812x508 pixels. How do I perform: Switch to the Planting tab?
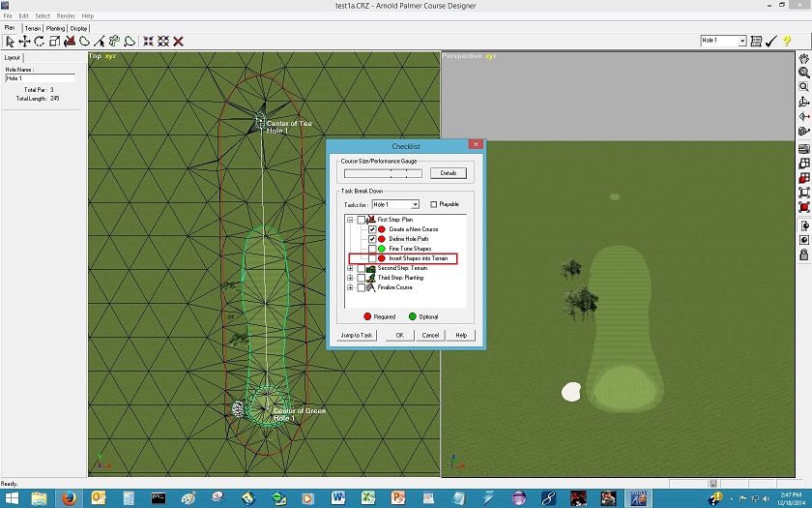55,28
